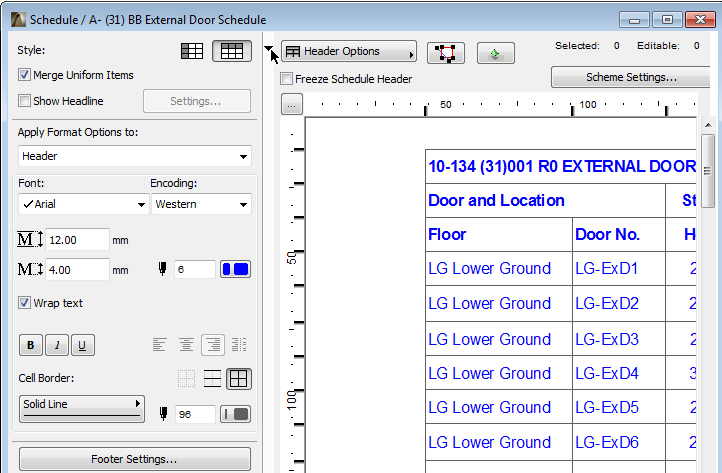This screenshot has height=473, width=722.
Task: Align text right
Action: point(213,345)
